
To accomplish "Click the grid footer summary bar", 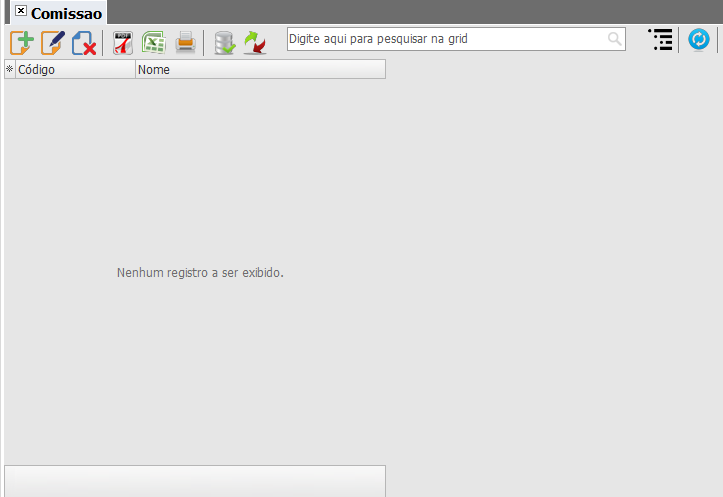I will click(x=195, y=480).
